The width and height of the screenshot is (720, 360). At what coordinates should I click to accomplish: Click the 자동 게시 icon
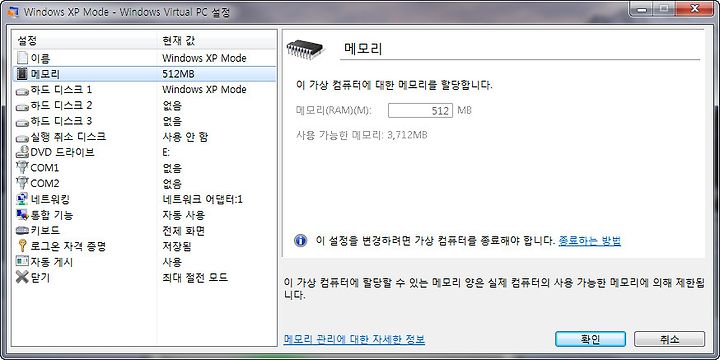(22, 262)
